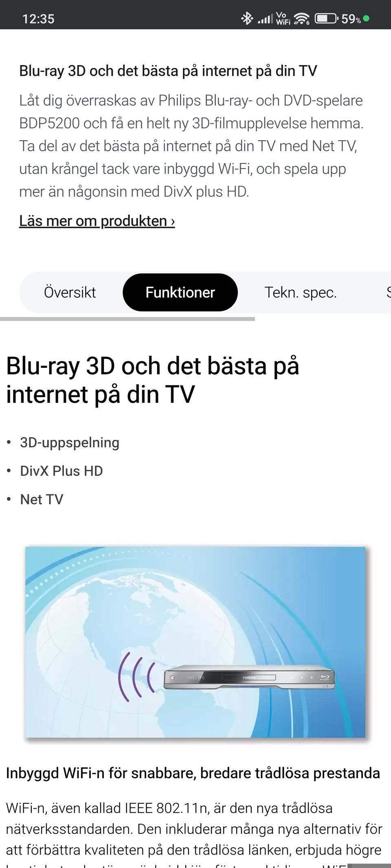Tap the VoWiFi status indicator
Image resolution: width=391 pixels, height=868 pixels.
283,19
